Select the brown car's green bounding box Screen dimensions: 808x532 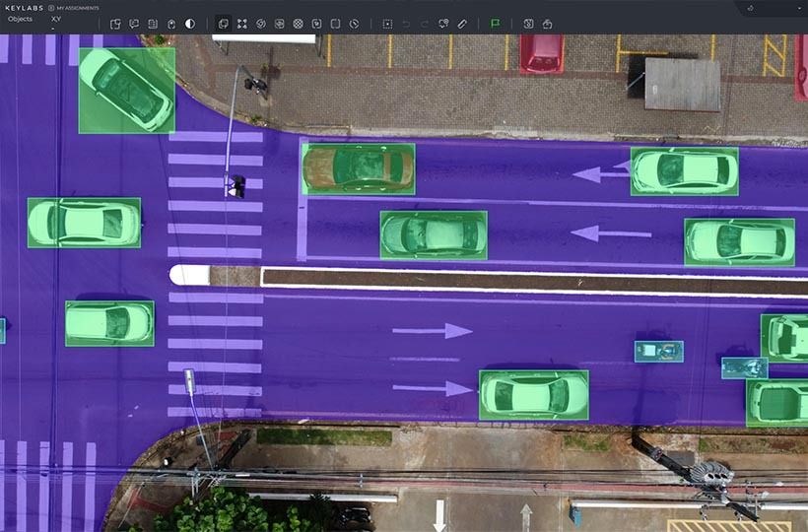[358, 169]
